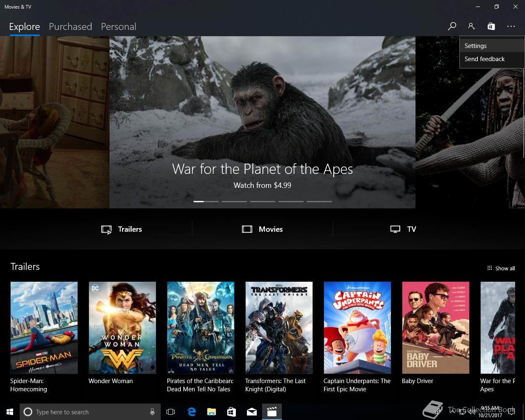Select Settings from the dropdown menu
This screenshot has width=525, height=420.
492,46
